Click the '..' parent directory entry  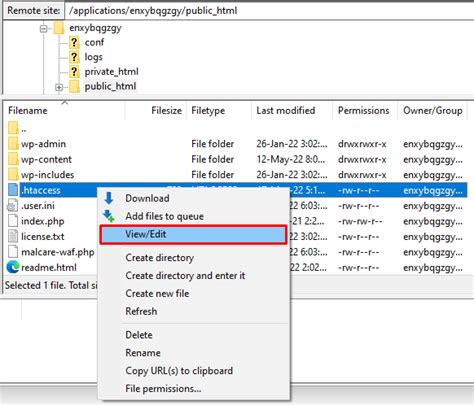click(23, 129)
